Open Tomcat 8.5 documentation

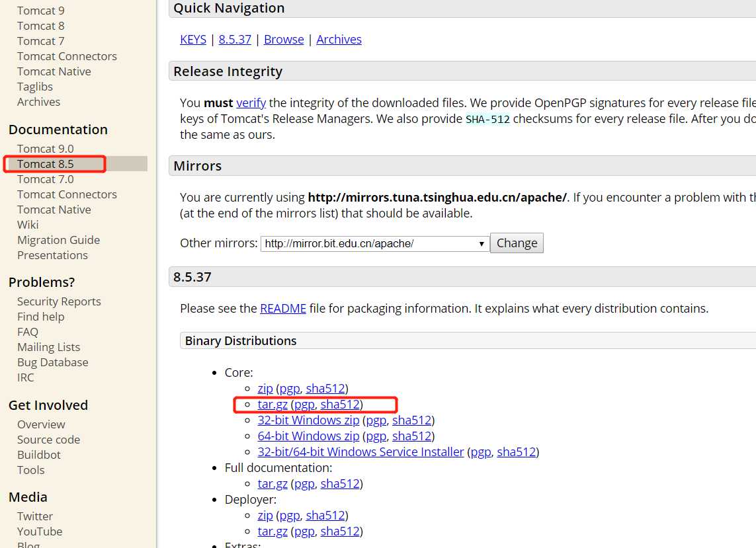point(46,164)
